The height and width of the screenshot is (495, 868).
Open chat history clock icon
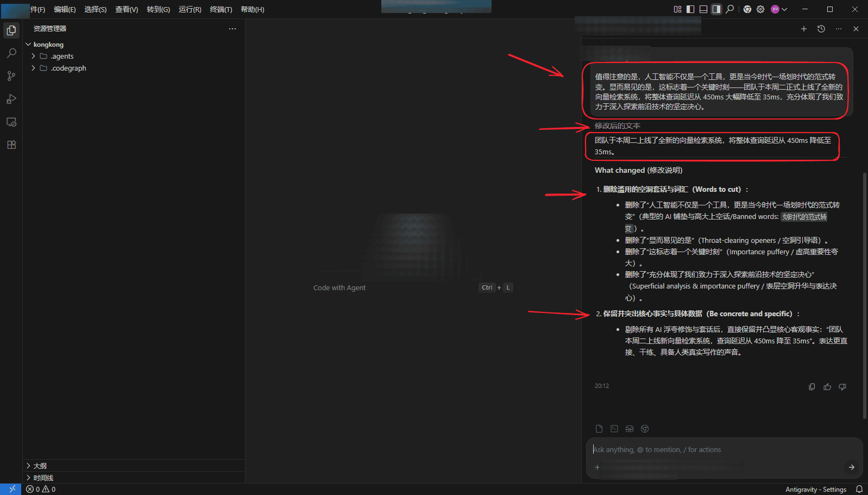(821, 29)
